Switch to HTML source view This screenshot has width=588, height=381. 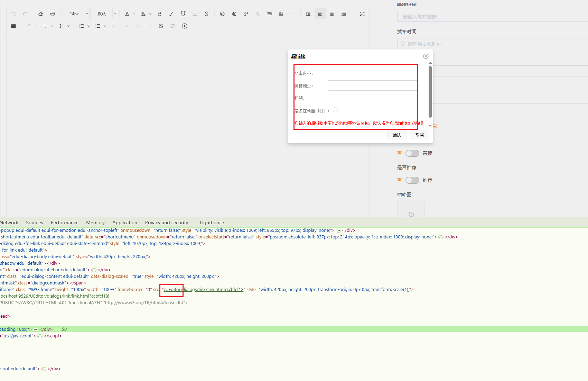click(269, 14)
